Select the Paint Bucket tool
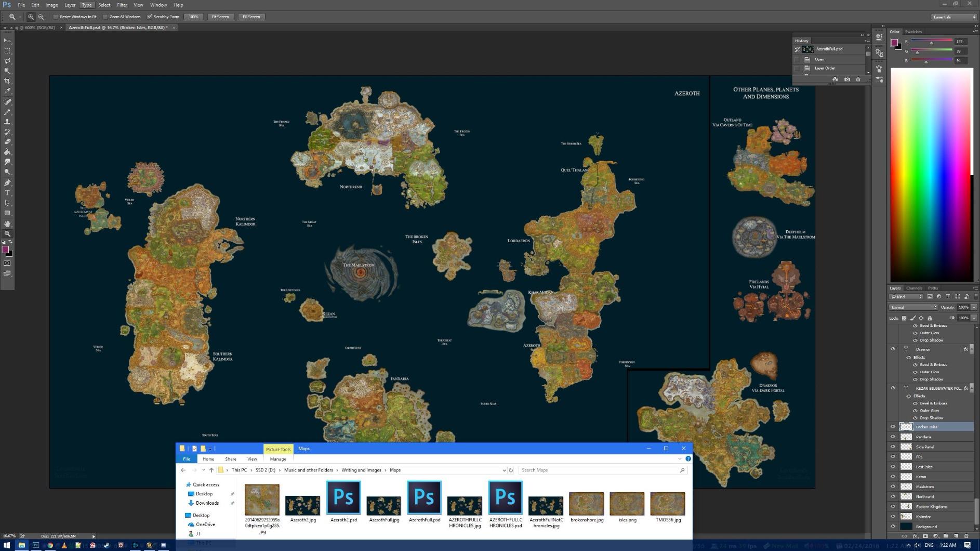The image size is (980, 551). click(x=7, y=152)
